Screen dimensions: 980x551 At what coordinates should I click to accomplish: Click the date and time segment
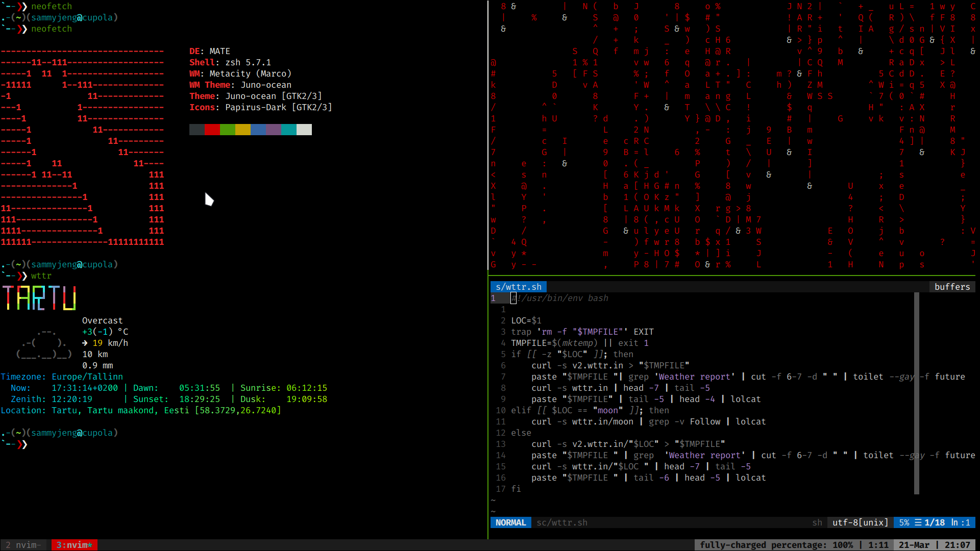coord(934,545)
